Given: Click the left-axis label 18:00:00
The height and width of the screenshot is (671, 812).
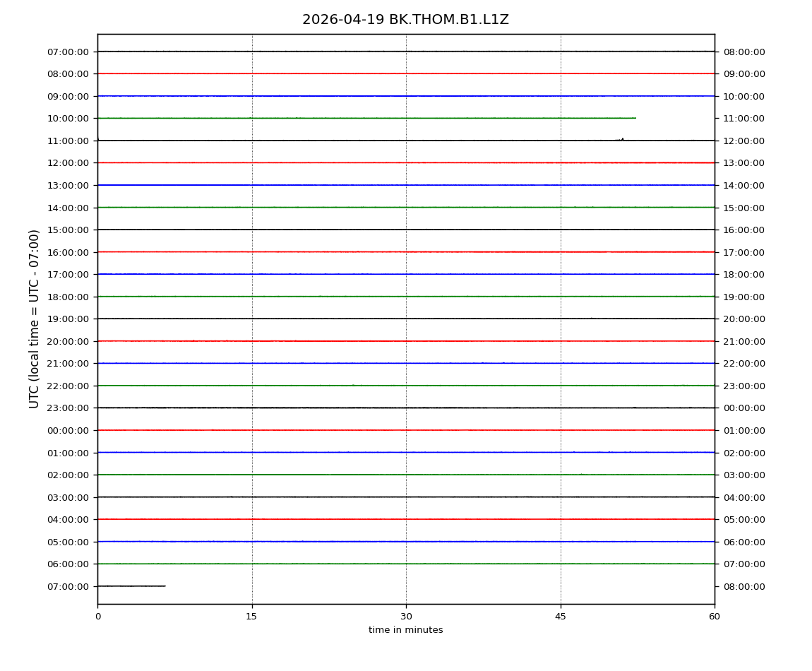Looking at the screenshot, I should [x=68, y=297].
